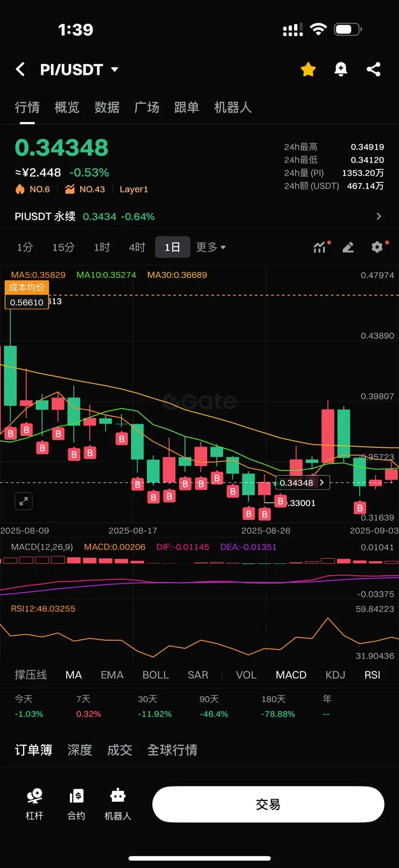Toggle the MA indicator

[74, 675]
